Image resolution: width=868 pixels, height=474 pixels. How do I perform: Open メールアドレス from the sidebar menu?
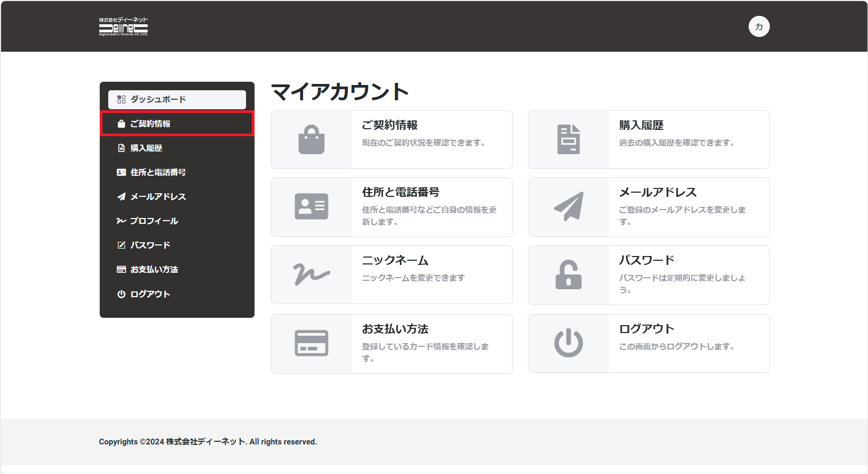177,196
